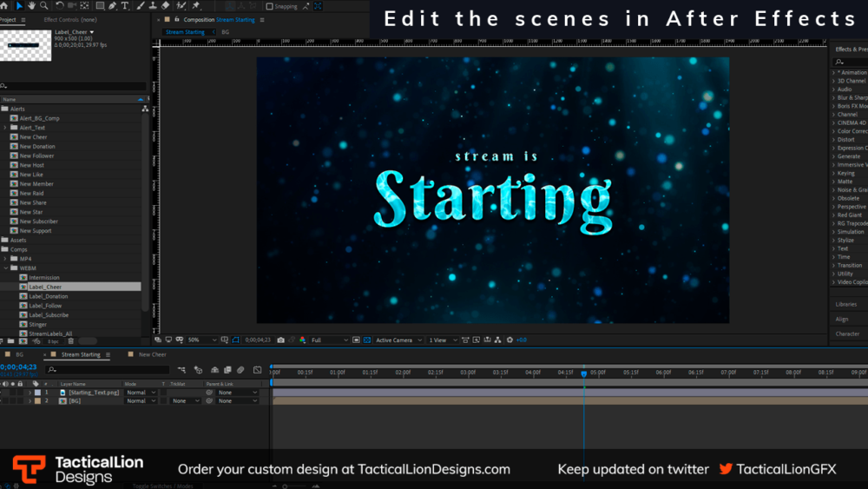Select the Eraser tool

coord(166,5)
